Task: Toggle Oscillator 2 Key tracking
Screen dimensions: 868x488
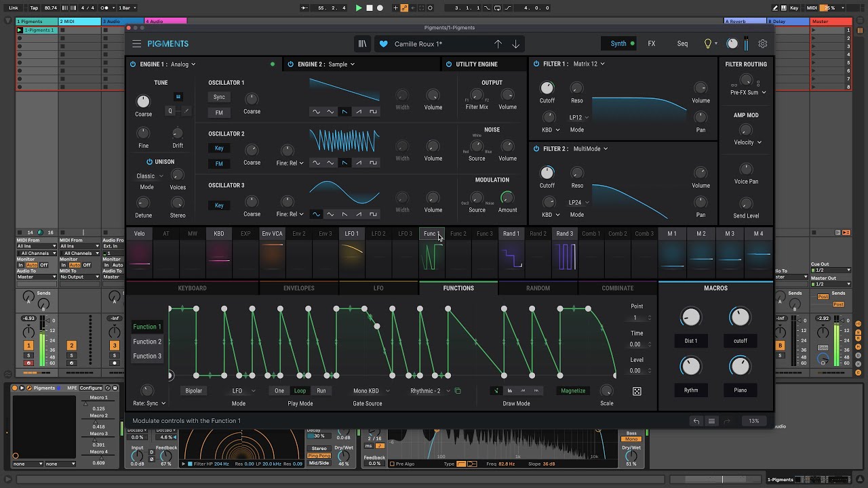Action: (x=219, y=148)
